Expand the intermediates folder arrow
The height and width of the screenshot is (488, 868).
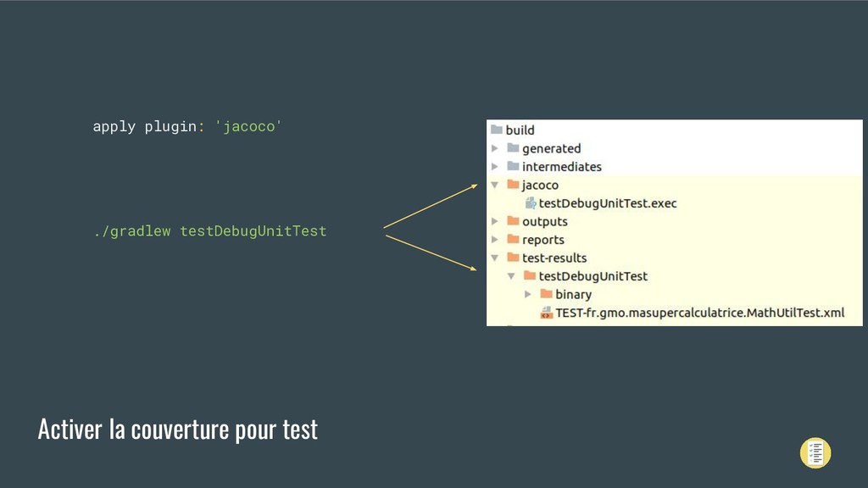click(x=495, y=166)
